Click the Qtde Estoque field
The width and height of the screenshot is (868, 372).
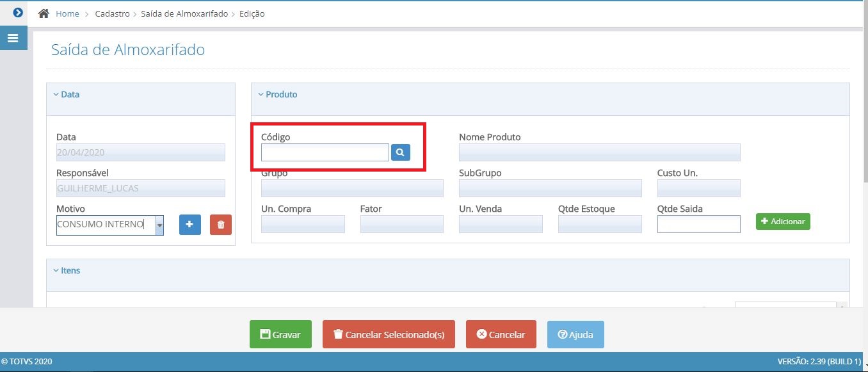600,224
